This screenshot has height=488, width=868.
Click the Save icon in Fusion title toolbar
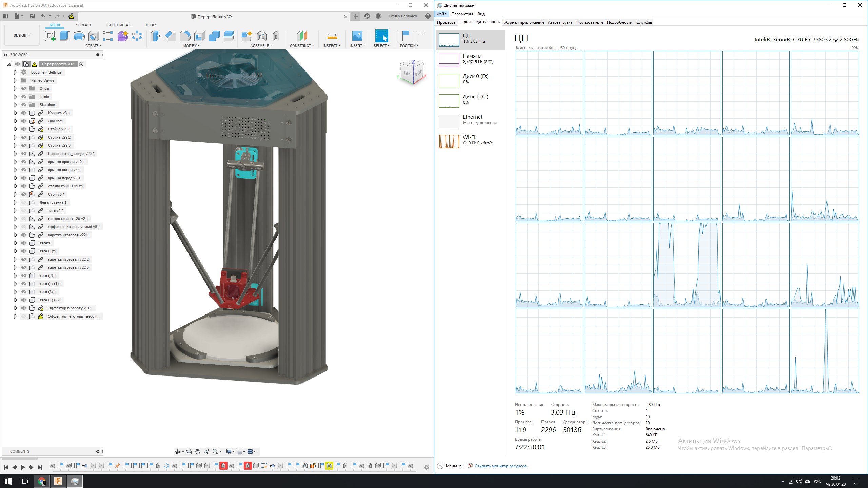[x=32, y=16]
